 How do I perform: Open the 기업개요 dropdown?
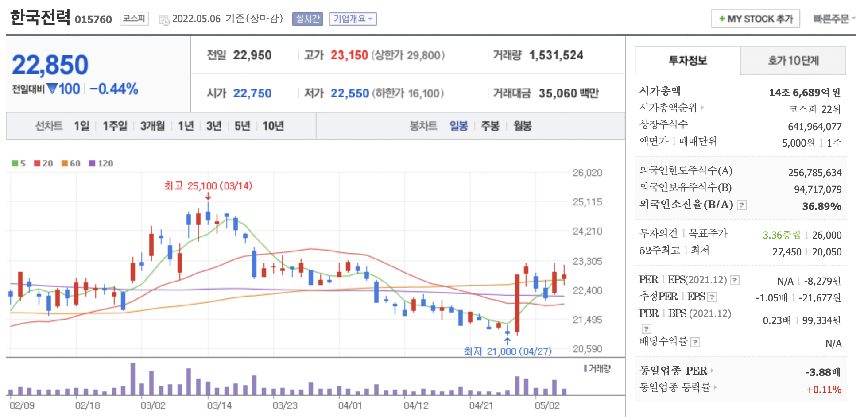353,19
